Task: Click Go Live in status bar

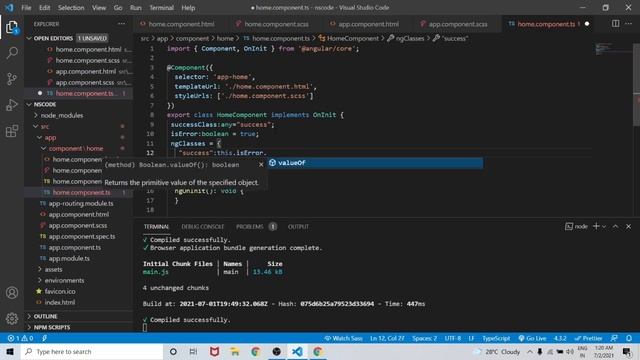Action: click(532, 338)
